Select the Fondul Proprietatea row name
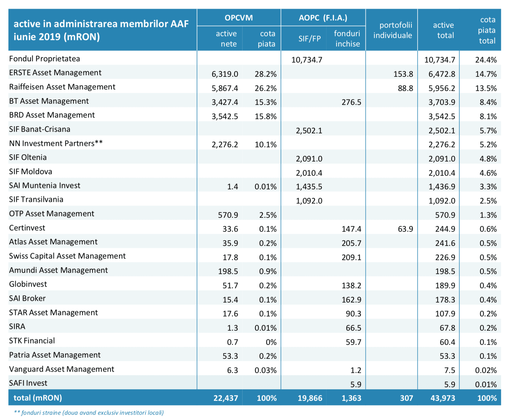Viewport: 507px width, 420px height. point(45,59)
